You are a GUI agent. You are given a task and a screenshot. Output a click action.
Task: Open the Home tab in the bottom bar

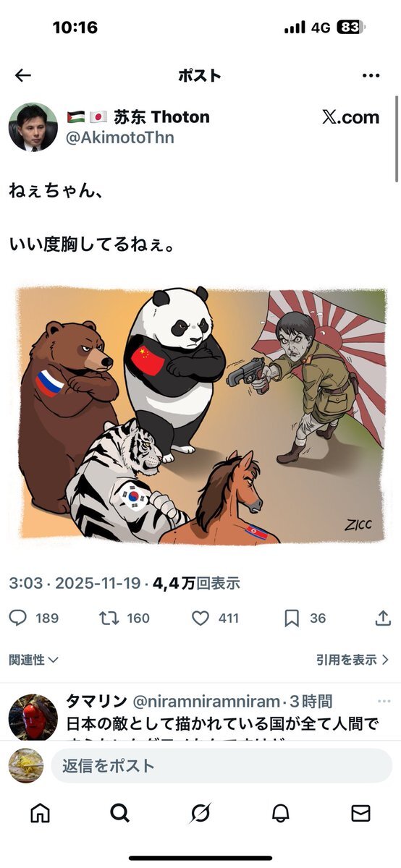coord(41,813)
